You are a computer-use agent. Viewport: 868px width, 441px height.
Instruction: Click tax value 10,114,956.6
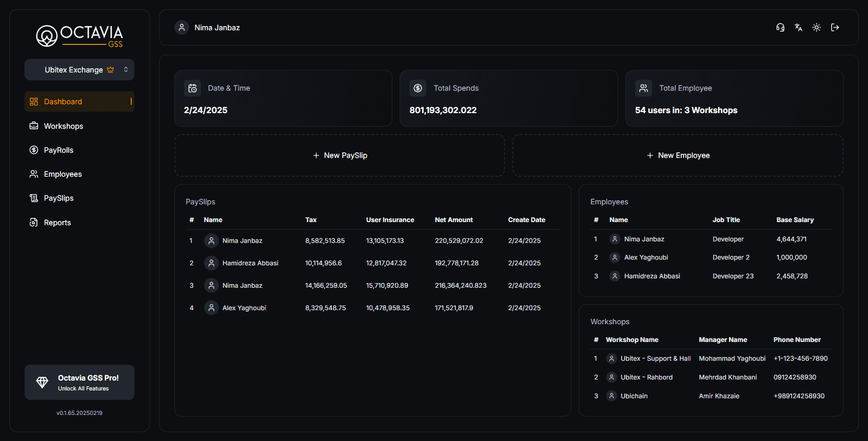[324, 263]
